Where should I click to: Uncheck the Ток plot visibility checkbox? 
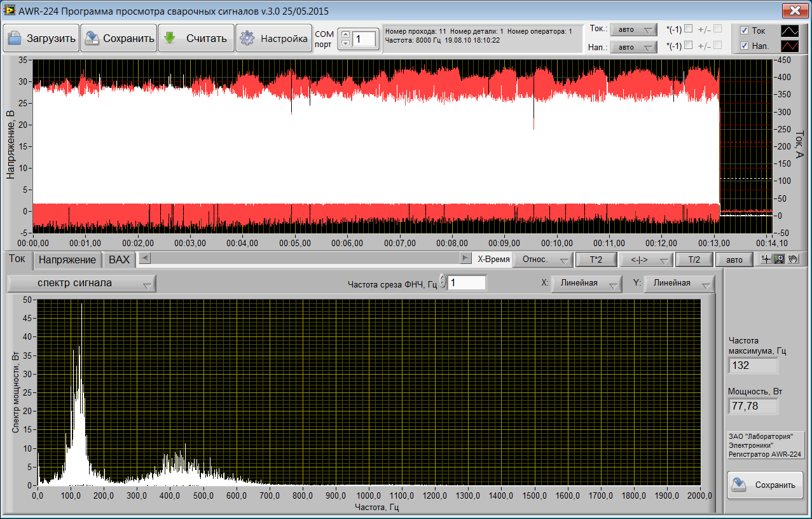745,30
